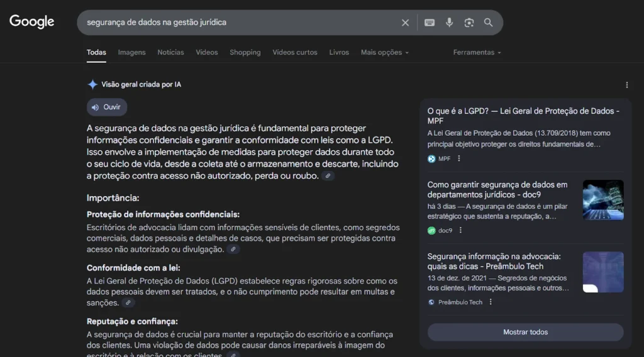Click 'Visão geral criada por IA' label
The height and width of the screenshot is (357, 644).
(142, 84)
